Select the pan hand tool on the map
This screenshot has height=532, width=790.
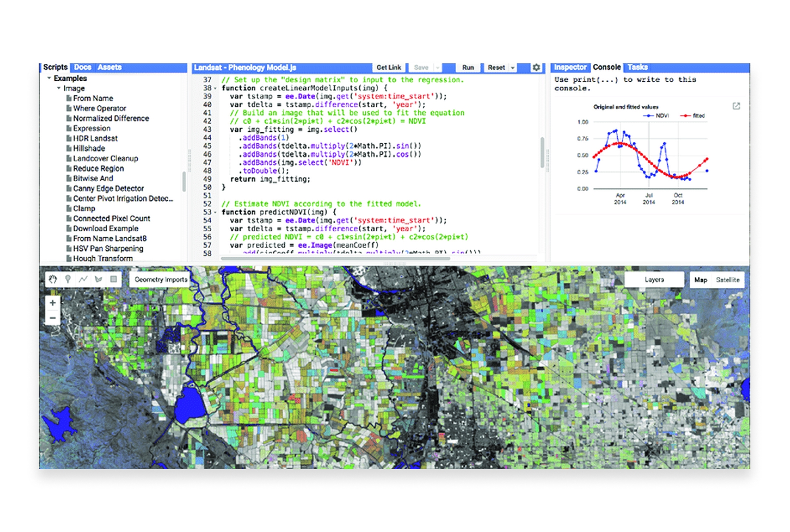(x=52, y=280)
